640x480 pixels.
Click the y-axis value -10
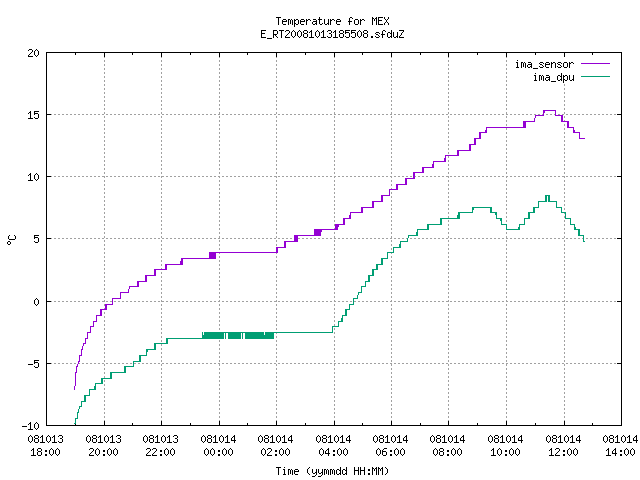pyautogui.click(x=31, y=426)
